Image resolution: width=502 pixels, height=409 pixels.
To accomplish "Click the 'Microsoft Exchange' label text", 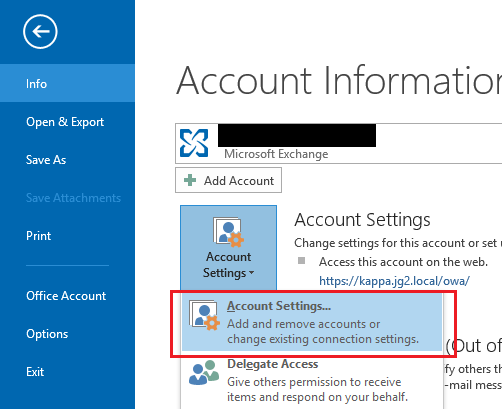I will click(276, 154).
